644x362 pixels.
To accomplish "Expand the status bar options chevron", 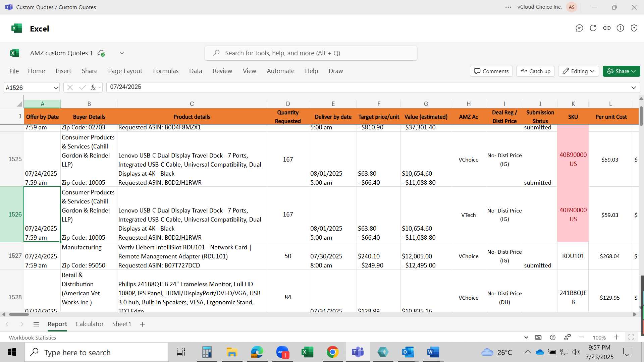I will click(526, 338).
